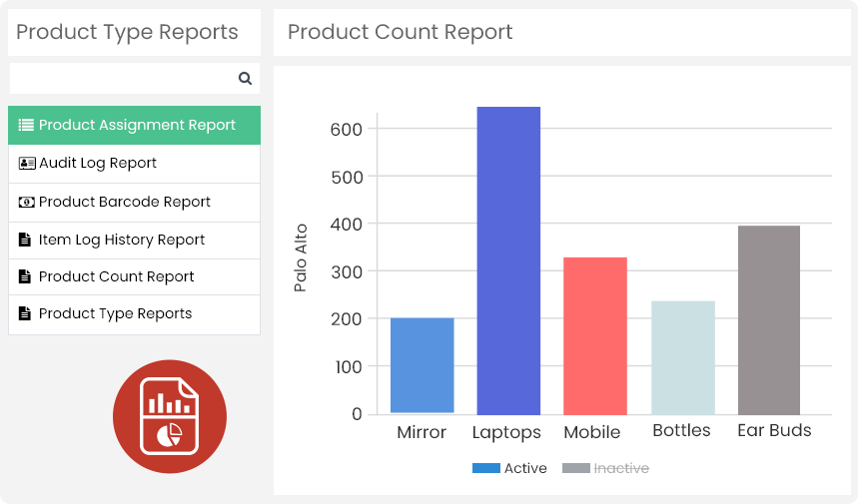Open the Product Assignment Report menu item
Image resolution: width=858 pixels, height=504 pixels.
click(137, 126)
